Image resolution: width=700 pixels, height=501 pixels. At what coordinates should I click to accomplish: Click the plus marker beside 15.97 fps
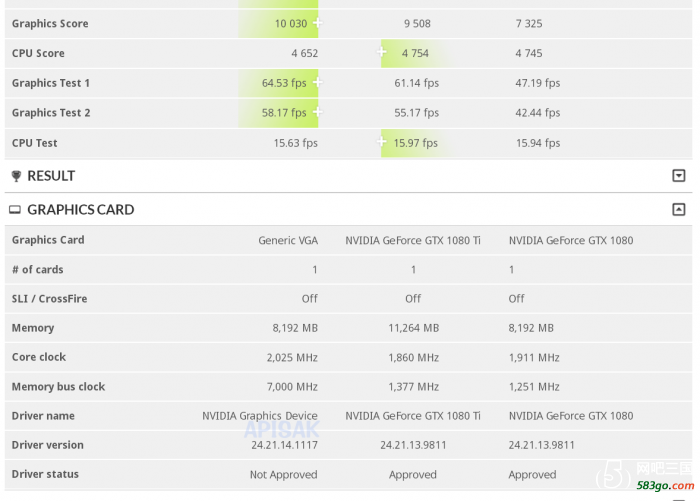tap(381, 142)
